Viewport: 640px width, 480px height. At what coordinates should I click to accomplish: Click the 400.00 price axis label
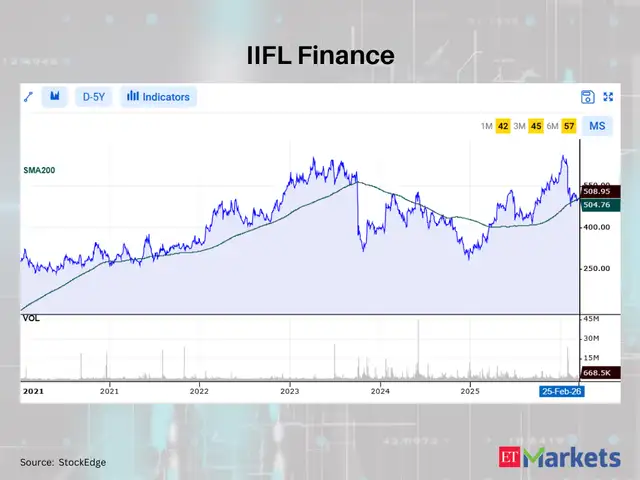click(596, 227)
